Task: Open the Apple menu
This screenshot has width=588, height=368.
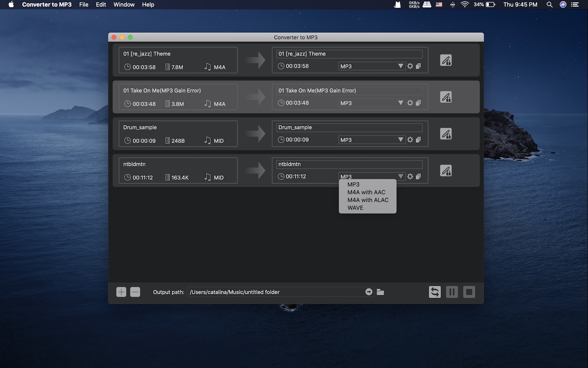Action: [11, 4]
